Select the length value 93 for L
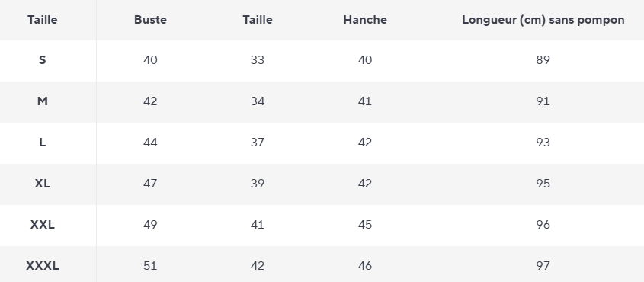 tap(543, 143)
